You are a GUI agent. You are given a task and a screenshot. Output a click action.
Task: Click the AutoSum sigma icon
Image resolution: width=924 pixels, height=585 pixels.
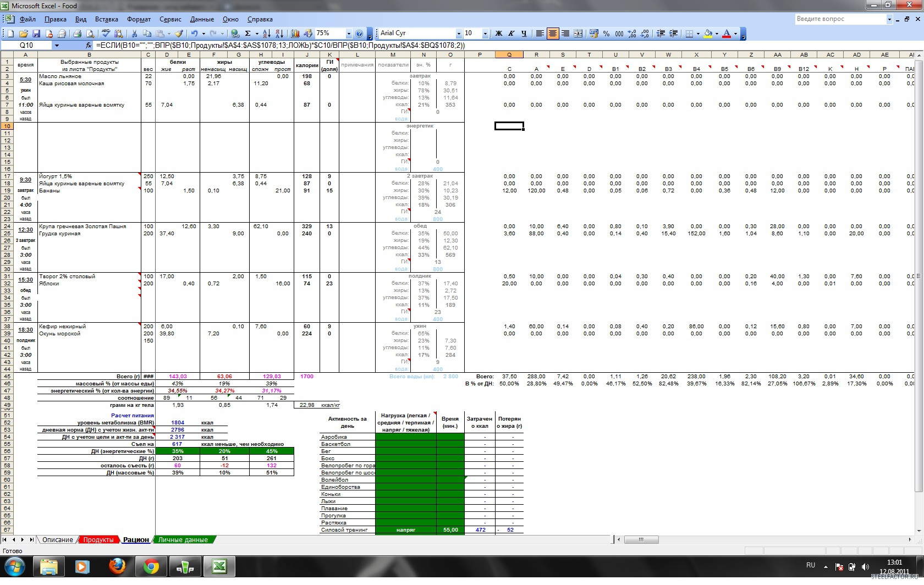click(x=248, y=34)
